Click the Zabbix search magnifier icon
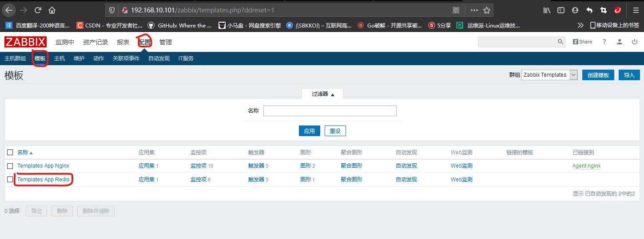 pos(561,42)
